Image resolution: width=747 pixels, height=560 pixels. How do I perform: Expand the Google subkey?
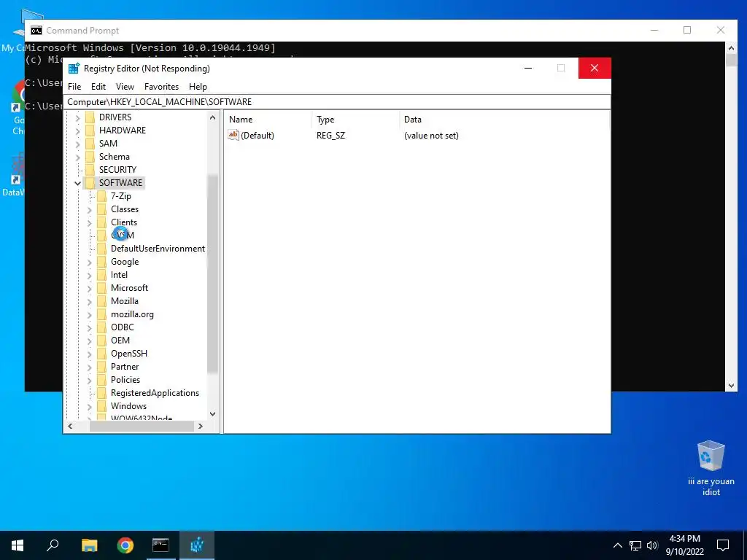click(90, 262)
